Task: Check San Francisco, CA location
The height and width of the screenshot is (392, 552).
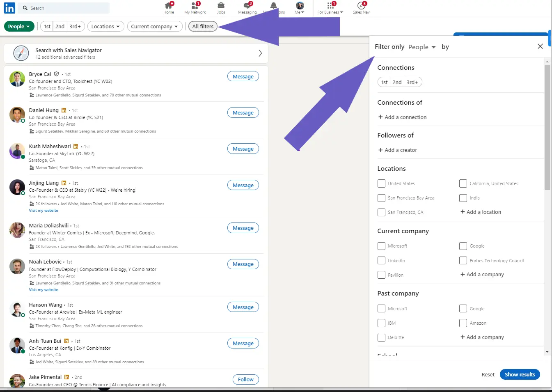Action: (x=381, y=212)
